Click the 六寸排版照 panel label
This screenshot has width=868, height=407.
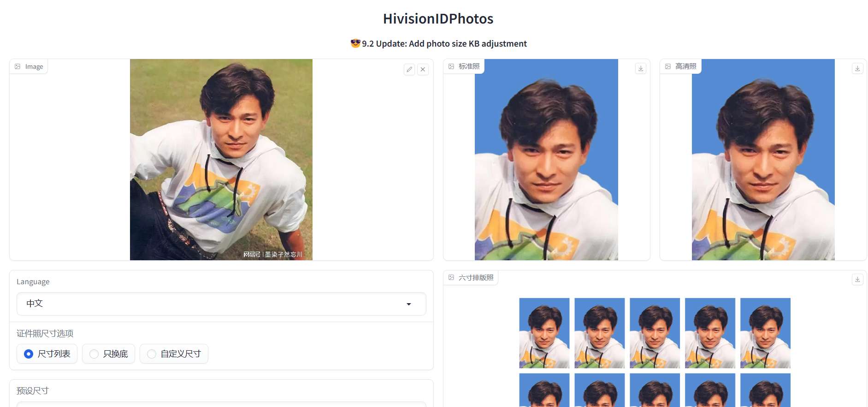pyautogui.click(x=471, y=278)
